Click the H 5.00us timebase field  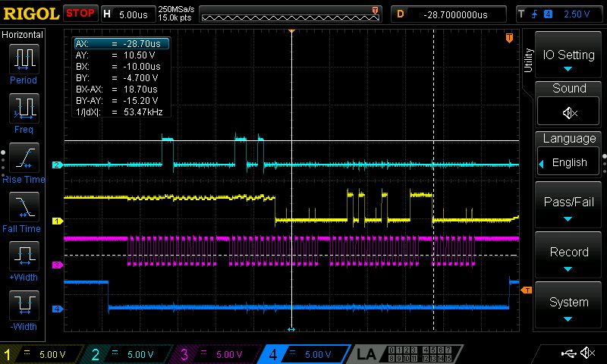(128, 14)
